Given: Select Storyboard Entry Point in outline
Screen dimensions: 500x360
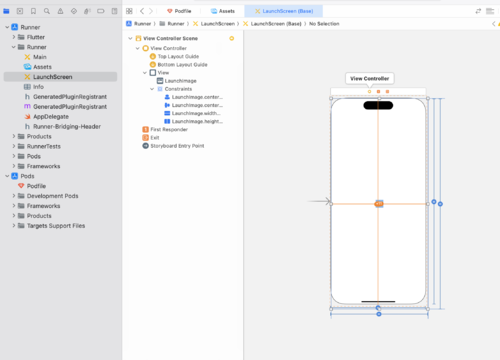Looking at the screenshot, I should [x=177, y=146].
